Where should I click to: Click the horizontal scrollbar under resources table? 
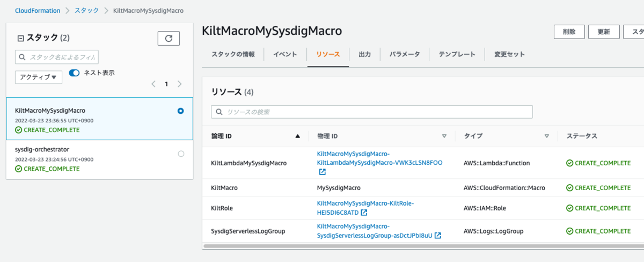pos(424,246)
